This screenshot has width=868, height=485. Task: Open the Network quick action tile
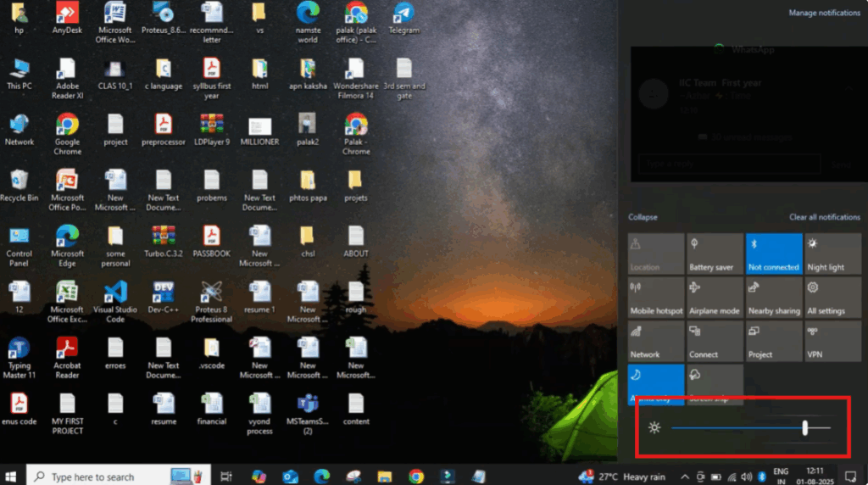pyautogui.click(x=656, y=342)
